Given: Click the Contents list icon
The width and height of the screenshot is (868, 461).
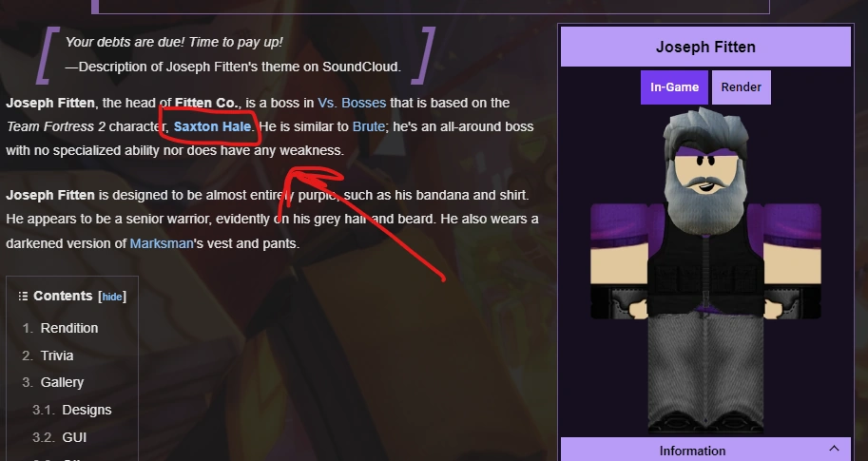Looking at the screenshot, I should click(23, 296).
